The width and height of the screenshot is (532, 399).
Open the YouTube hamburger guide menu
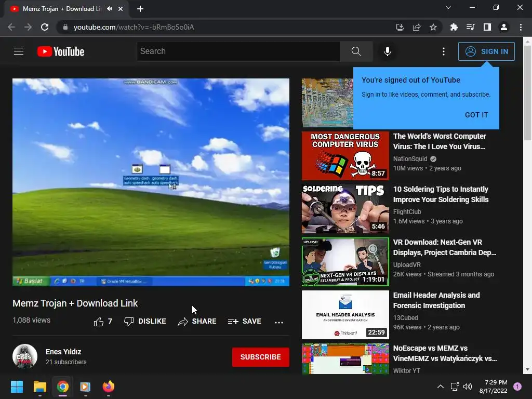tap(19, 51)
